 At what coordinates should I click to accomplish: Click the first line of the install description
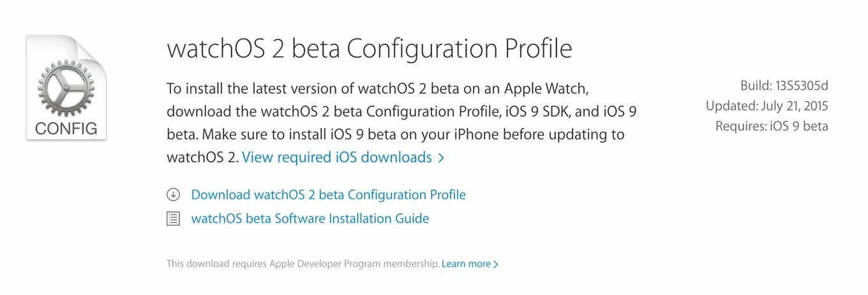[x=382, y=87]
